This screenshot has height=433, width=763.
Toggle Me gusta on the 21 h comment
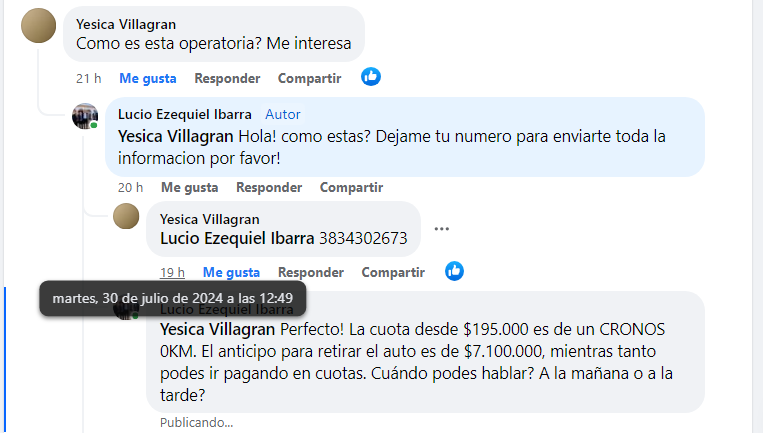pyautogui.click(x=148, y=78)
